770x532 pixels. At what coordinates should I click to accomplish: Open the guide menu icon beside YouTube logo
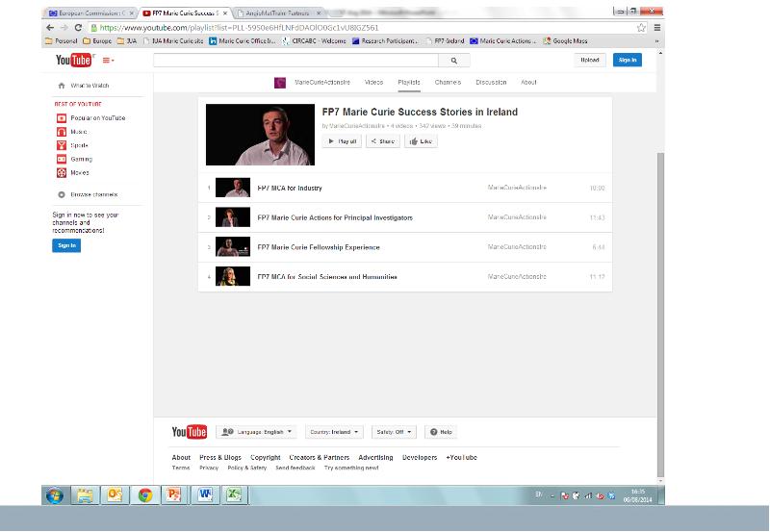[x=108, y=61]
